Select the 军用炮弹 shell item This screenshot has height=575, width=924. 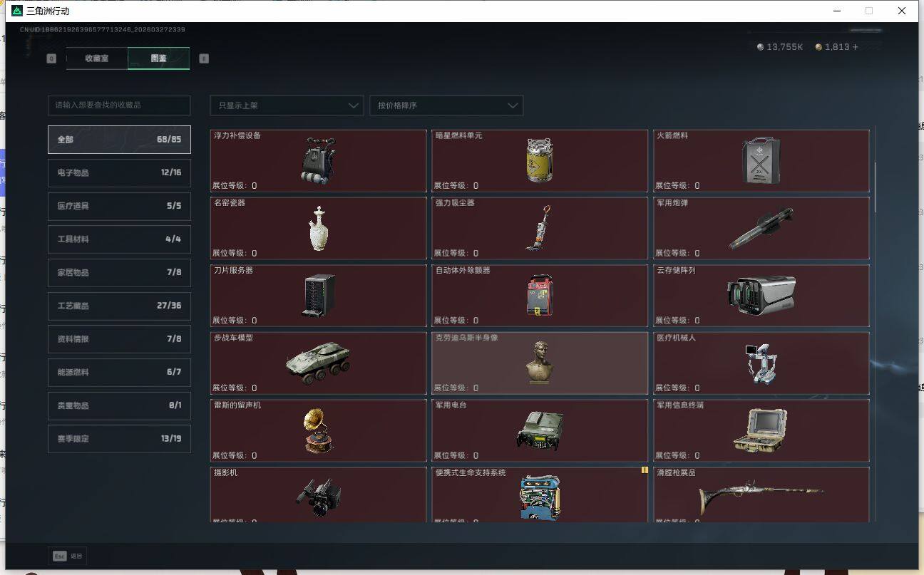coord(761,228)
